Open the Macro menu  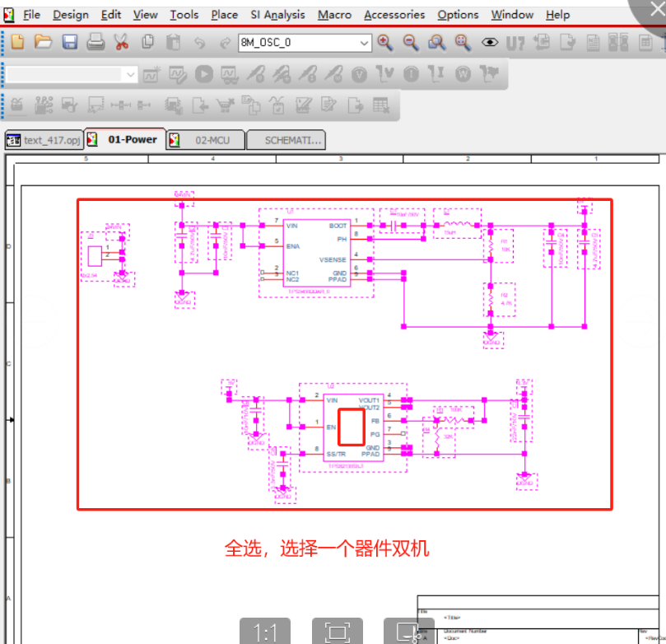tap(335, 15)
